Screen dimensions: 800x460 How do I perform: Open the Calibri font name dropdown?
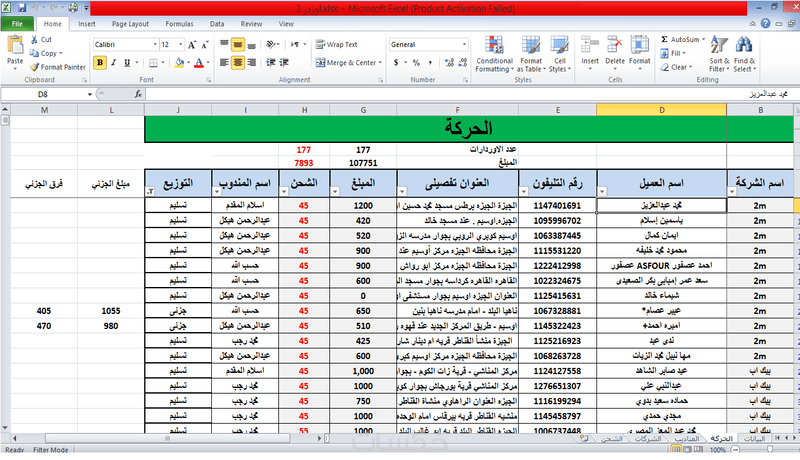coord(155,45)
